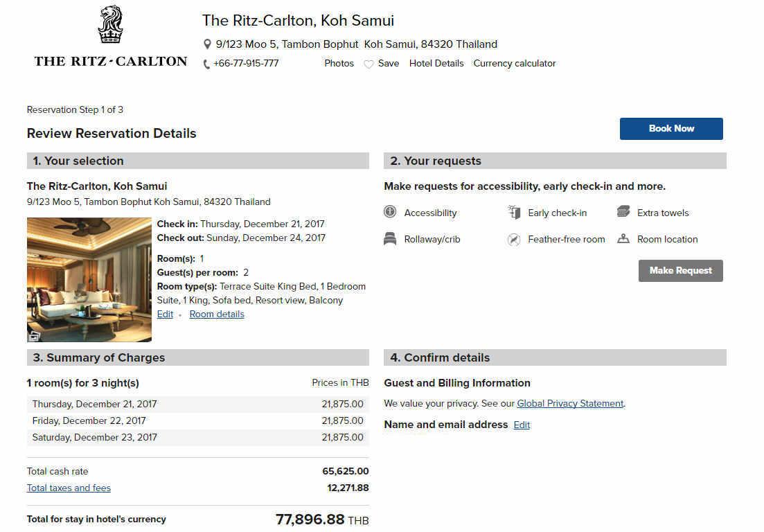Open Hotel Details
The width and height of the screenshot is (764, 532).
tap(436, 63)
